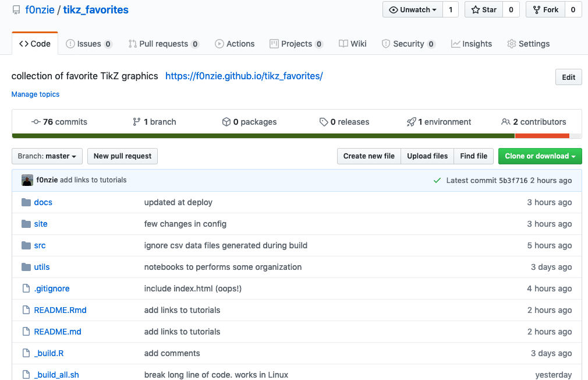Expand the Branch: master selector
This screenshot has height=380, width=588.
point(47,156)
